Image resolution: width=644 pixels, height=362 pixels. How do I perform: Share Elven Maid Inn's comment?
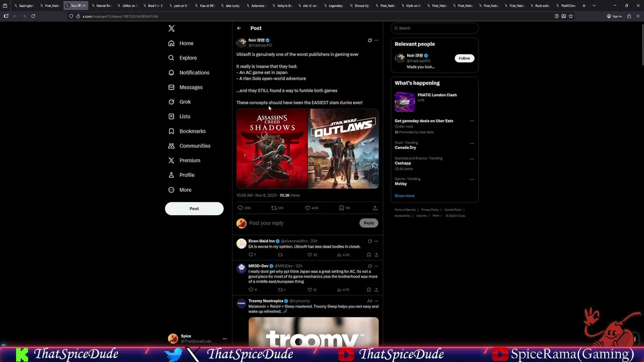pos(376,255)
